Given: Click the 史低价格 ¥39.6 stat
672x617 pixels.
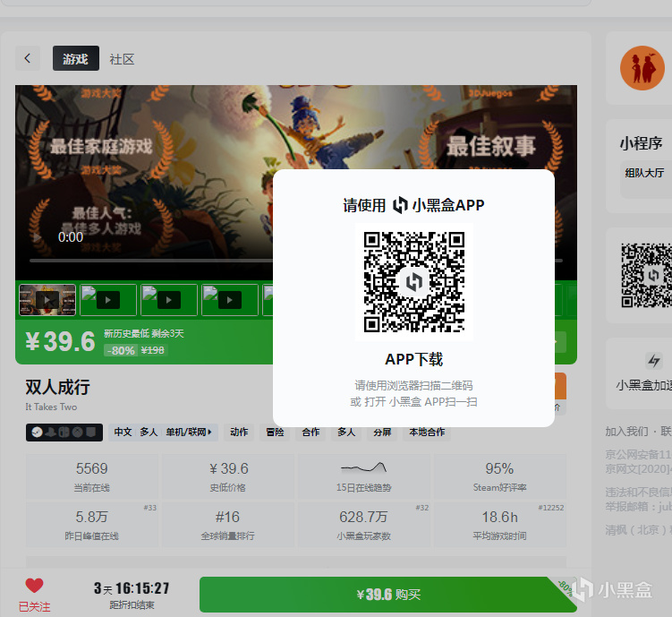Looking at the screenshot, I should [228, 477].
